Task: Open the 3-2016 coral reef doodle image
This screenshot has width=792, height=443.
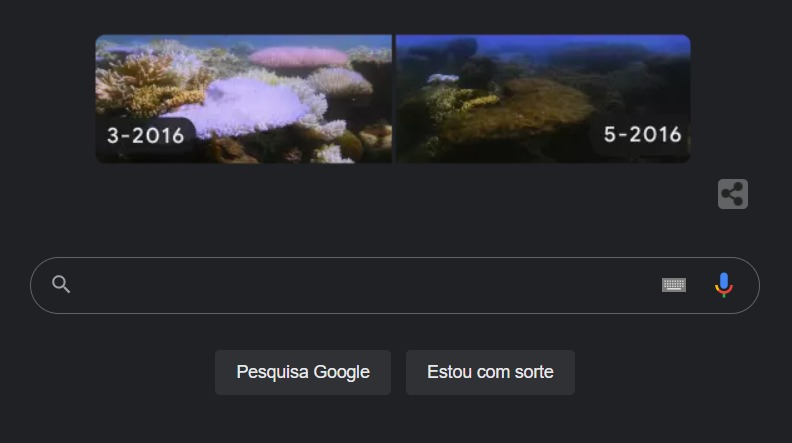Action: [x=243, y=99]
